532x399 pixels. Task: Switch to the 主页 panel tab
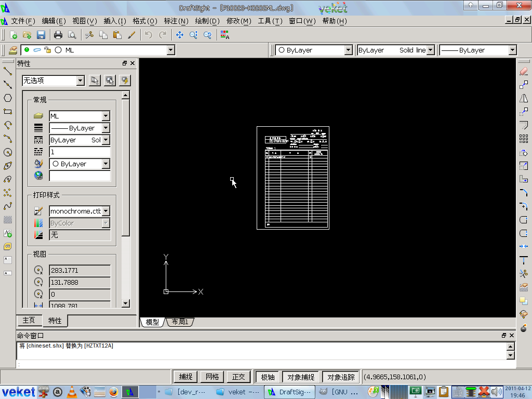29,320
